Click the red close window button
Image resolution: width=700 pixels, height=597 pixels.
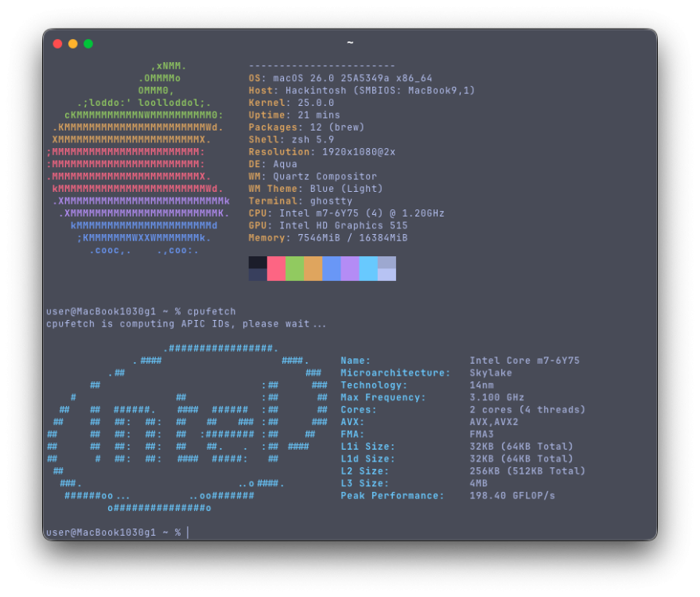pos(57,43)
